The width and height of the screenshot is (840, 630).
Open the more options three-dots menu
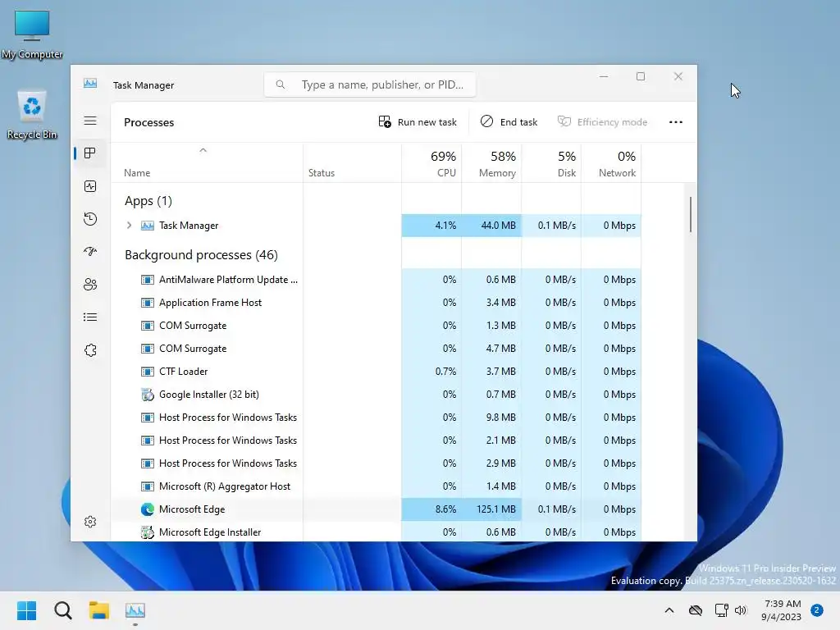676,122
